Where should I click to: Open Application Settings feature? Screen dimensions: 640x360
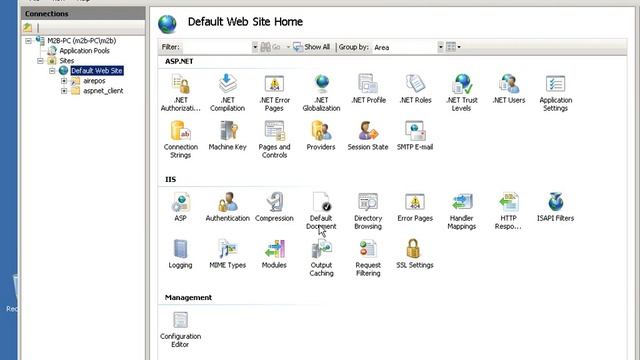pos(556,93)
